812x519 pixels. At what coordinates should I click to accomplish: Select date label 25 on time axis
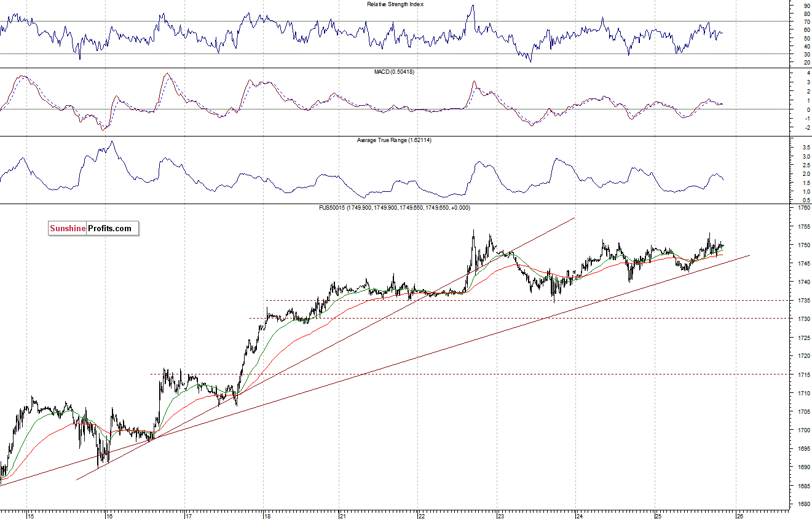tap(658, 515)
